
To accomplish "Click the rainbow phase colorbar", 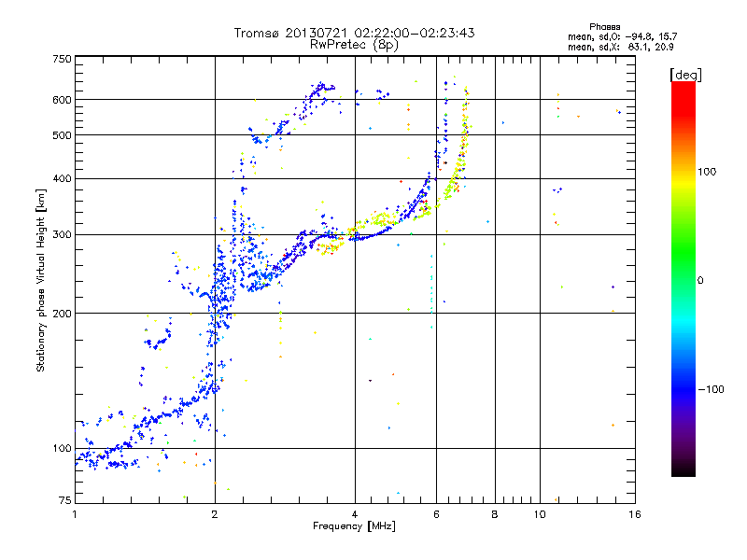I will pos(684,278).
